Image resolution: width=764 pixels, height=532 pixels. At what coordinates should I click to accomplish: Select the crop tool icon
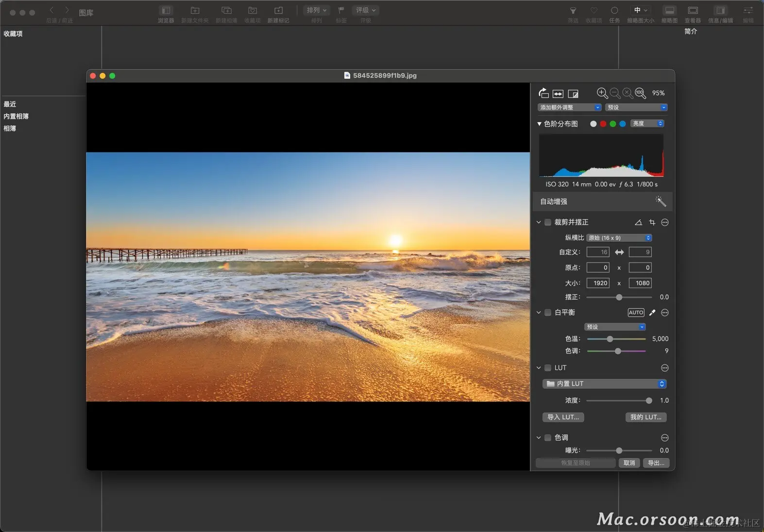652,222
